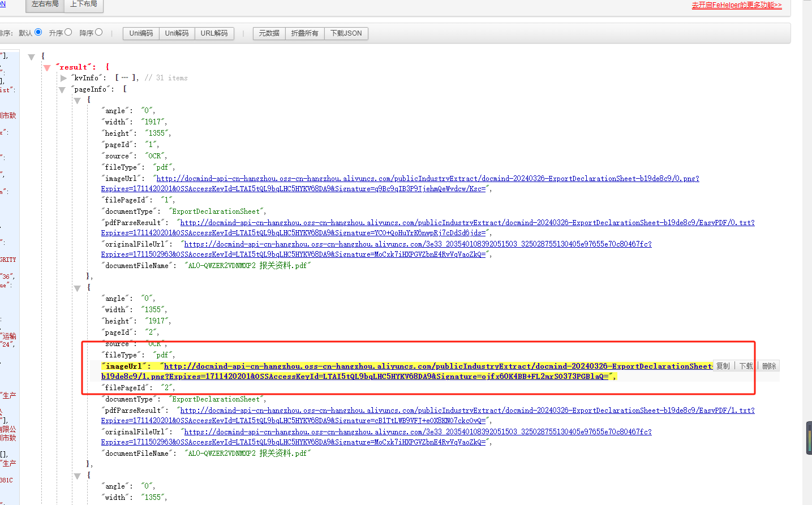Open the 去开启FeHelper的更多功能 link

click(x=737, y=5)
